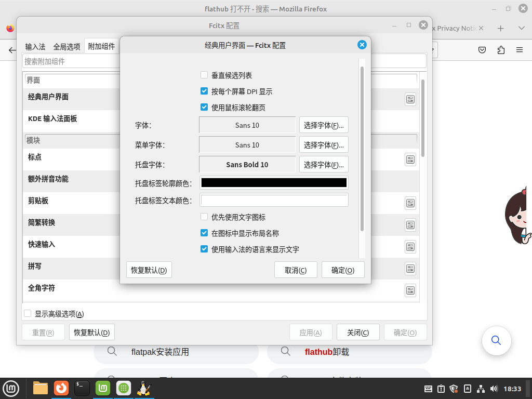Viewport: 532px width, 399px height.
Task: Check the 显示高级选项 box
Action: [x=28, y=314]
